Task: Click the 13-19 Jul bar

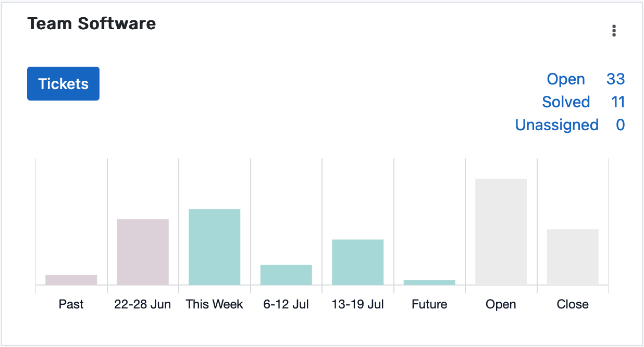Action: 357,262
